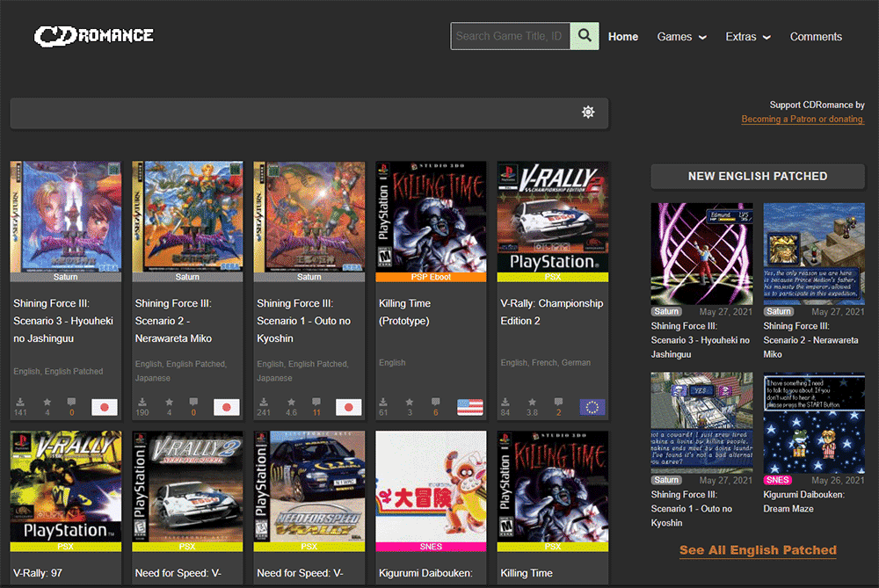This screenshot has height=588, width=879.
Task: Open sidebar Scenario 3 screenshot thumbnail
Action: (x=701, y=254)
